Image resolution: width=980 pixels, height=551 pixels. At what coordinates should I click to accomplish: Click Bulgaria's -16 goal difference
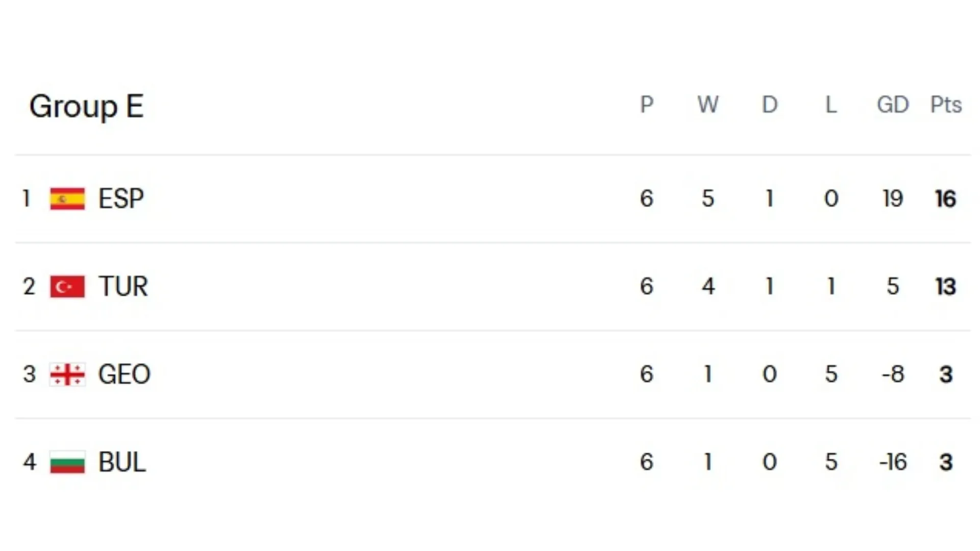(893, 462)
